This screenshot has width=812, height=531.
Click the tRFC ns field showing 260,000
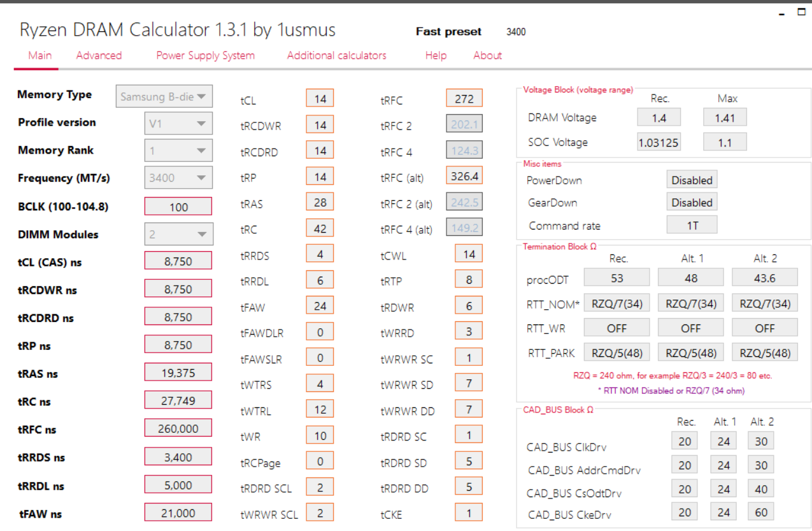pos(178,428)
